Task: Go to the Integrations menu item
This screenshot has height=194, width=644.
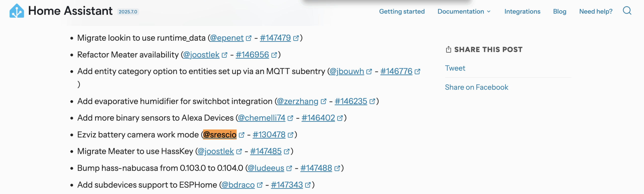Action: click(522, 12)
